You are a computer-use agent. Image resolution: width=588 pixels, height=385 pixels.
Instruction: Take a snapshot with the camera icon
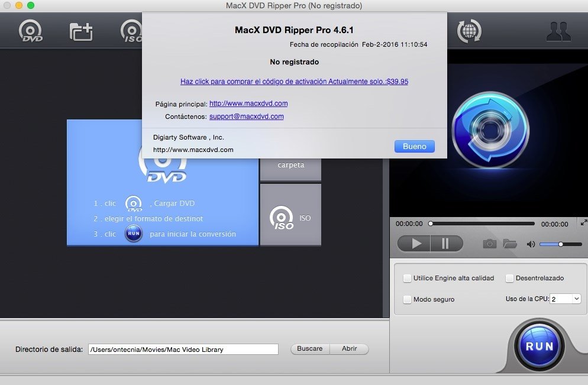pos(489,244)
